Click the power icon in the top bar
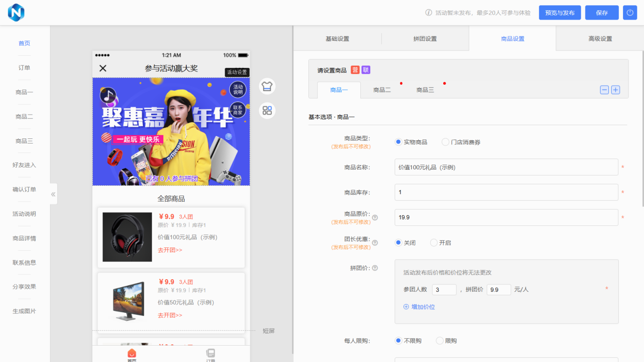644x362 pixels. [x=629, y=12]
